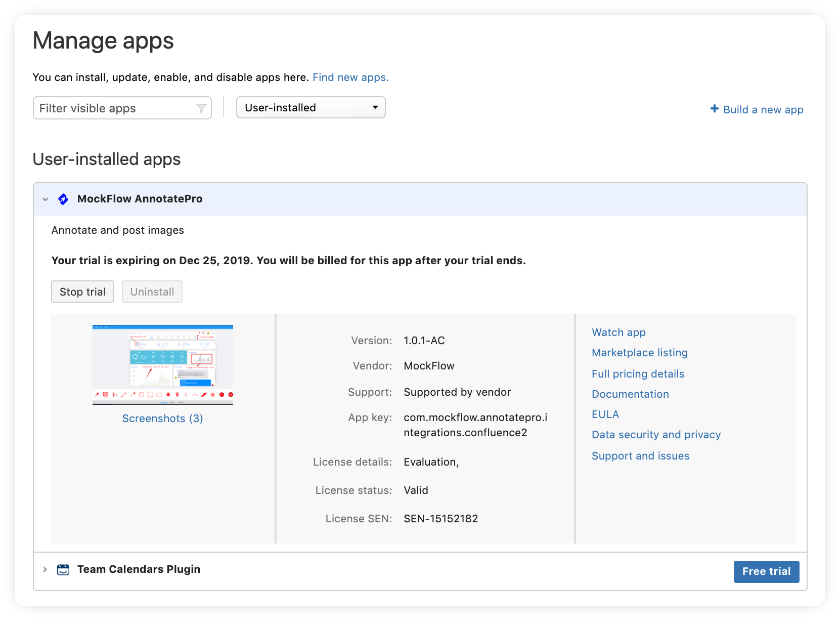The image size is (840, 623).
Task: Click the Uninstall button
Action: 152,292
